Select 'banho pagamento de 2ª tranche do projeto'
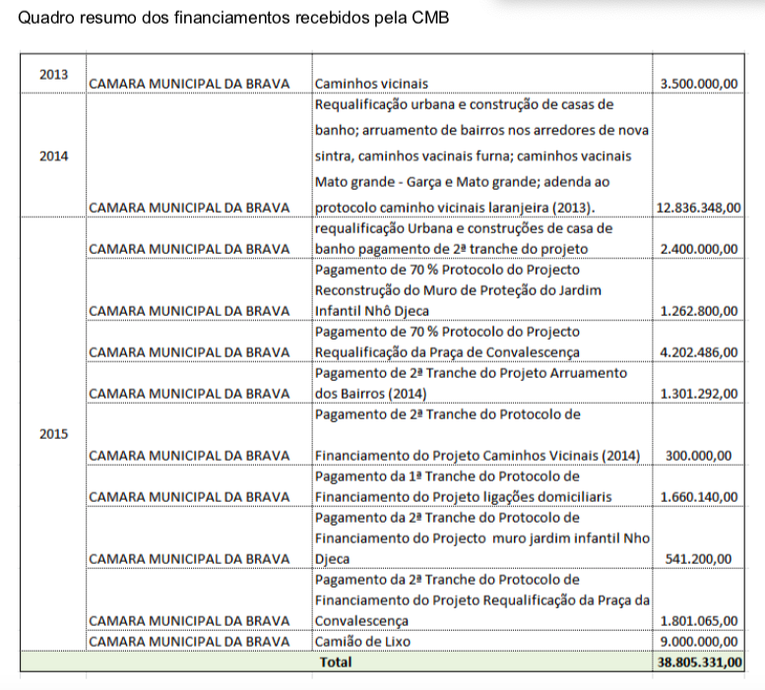 pyautogui.click(x=451, y=249)
